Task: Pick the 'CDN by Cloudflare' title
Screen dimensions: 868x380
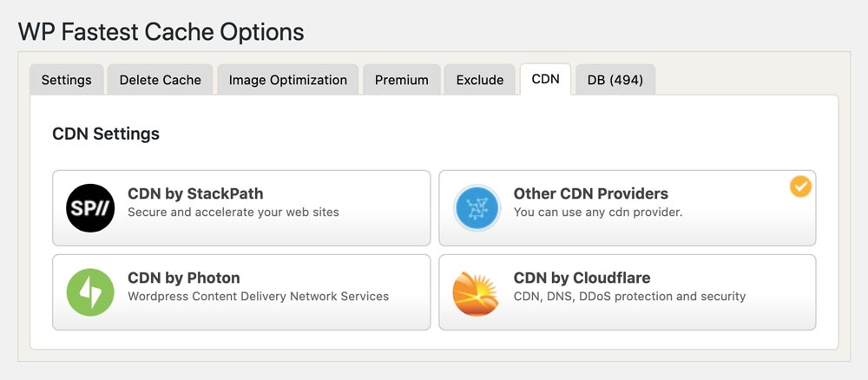Action: pyautogui.click(x=582, y=278)
